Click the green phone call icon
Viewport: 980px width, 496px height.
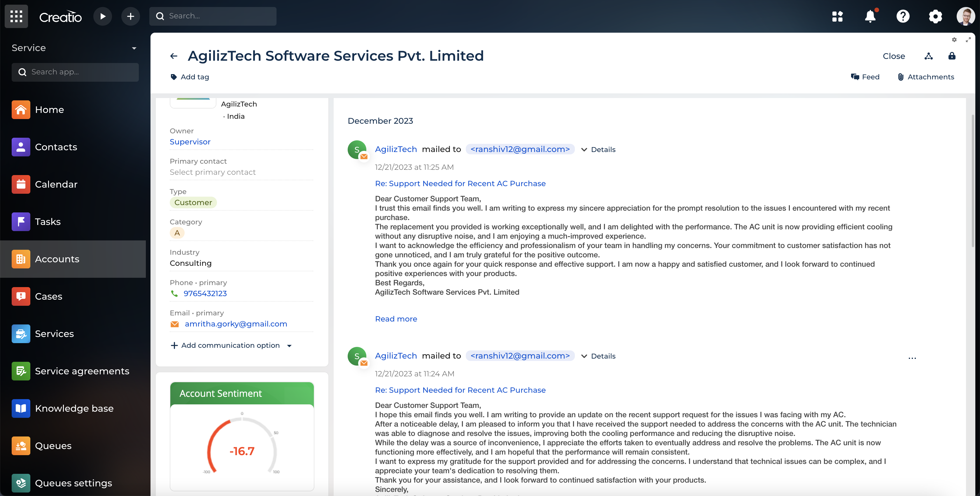click(x=174, y=294)
